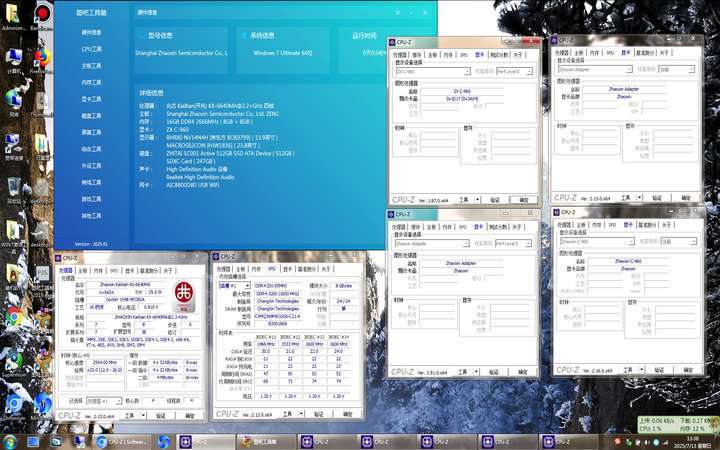720x450 pixels.
Task: Click 验证 in the CPU-Z SPD window
Action: click(x=318, y=414)
